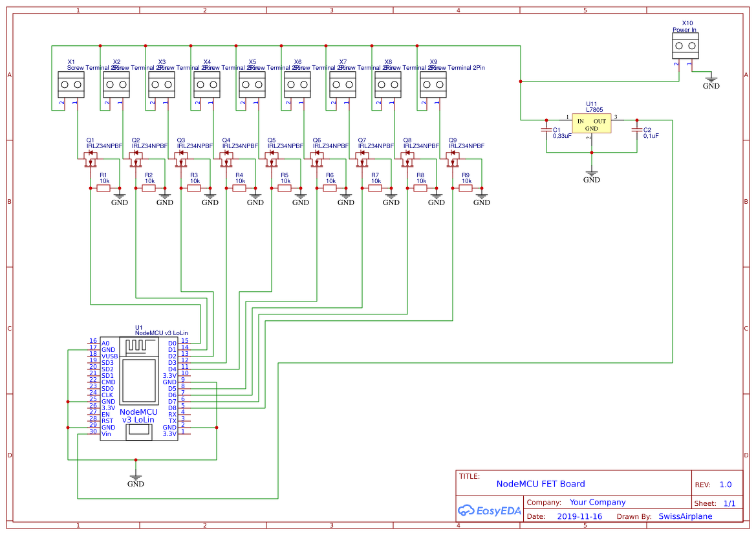
Task: Select the 'D1' pin label
Action: point(172,350)
